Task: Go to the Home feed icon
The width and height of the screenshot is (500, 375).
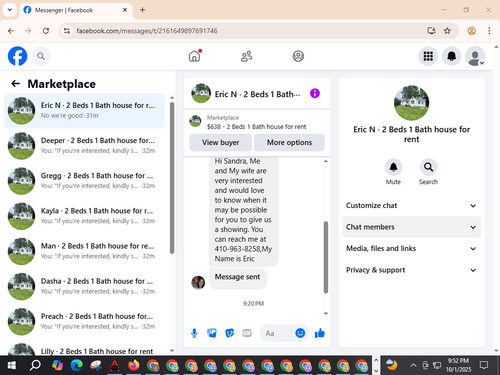Action: tap(194, 56)
